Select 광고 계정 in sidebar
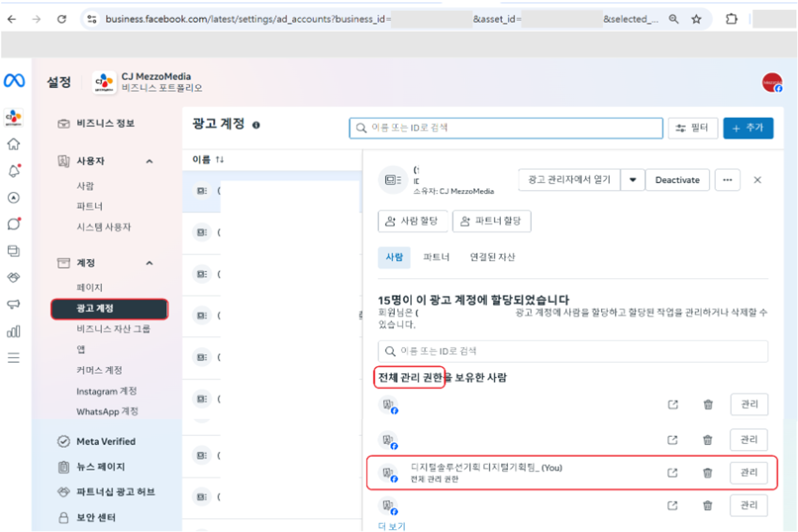This screenshot has height=532, width=798. (x=109, y=309)
